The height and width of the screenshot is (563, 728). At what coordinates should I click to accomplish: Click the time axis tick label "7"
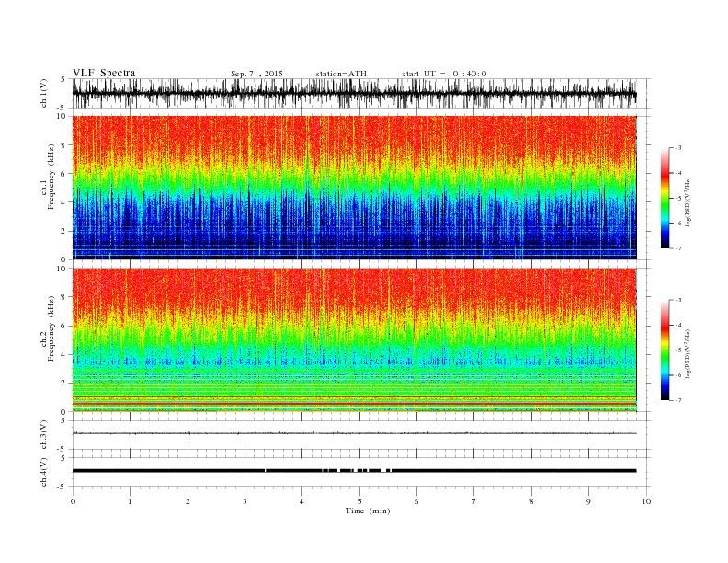(473, 501)
